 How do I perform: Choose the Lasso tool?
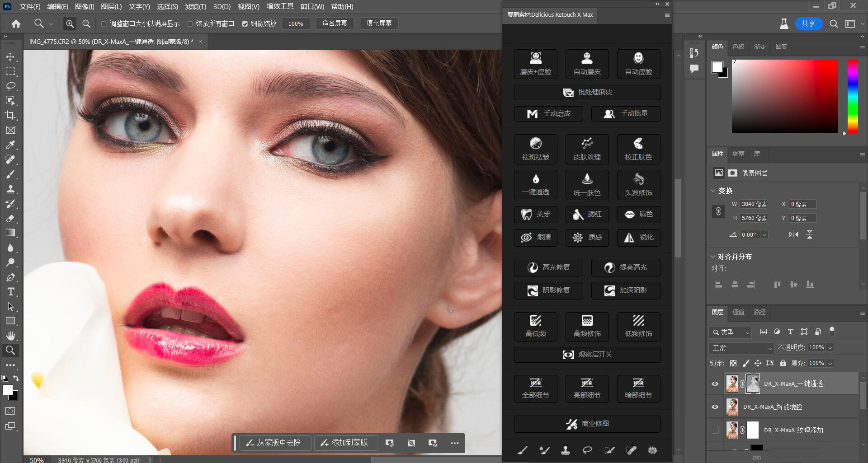click(10, 86)
